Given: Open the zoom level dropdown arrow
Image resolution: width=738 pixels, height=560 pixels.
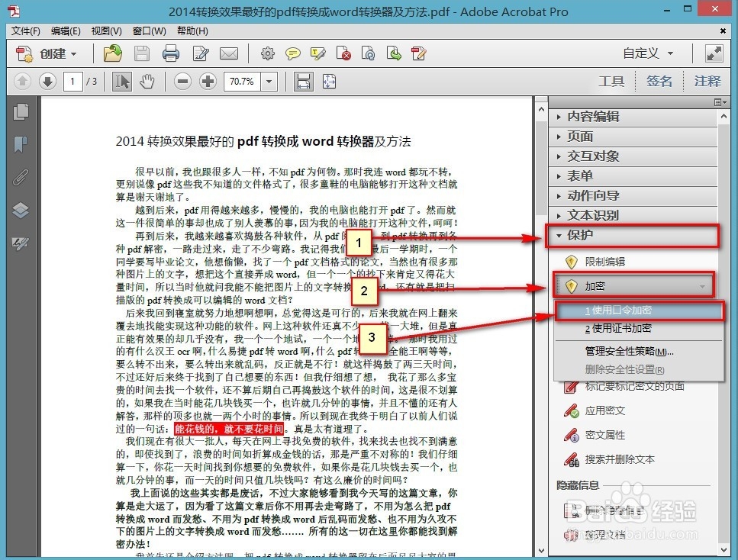Looking at the screenshot, I should (x=269, y=82).
